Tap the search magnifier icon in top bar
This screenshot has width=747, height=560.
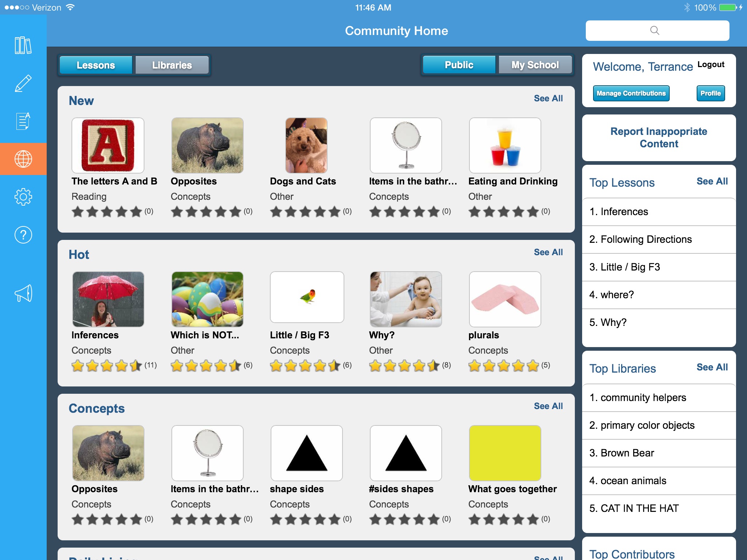tap(655, 30)
